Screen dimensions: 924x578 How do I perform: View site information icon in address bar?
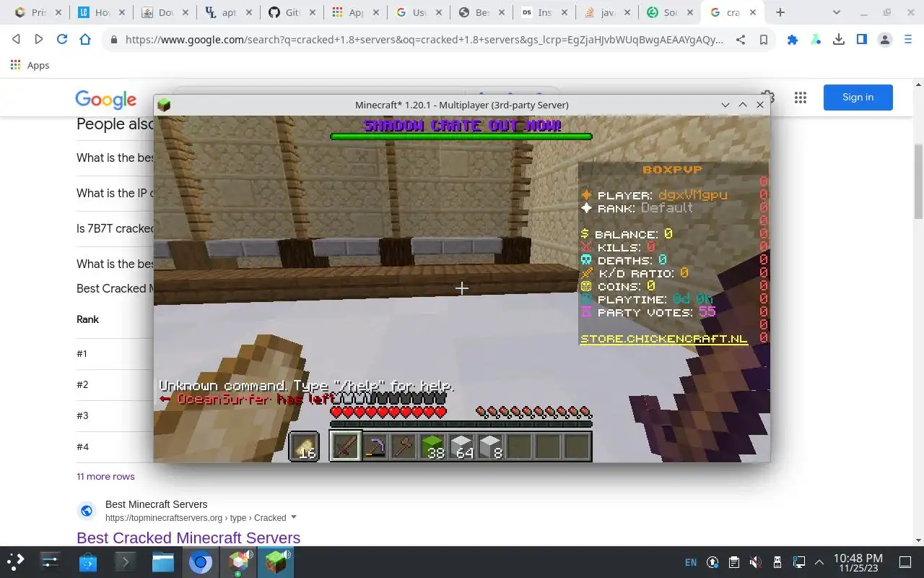click(x=114, y=40)
